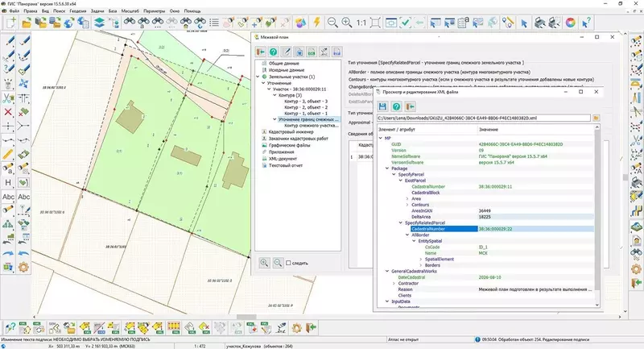Click the letter H tool in left panel
The width and height of the screenshot is (644, 349).
[8, 182]
